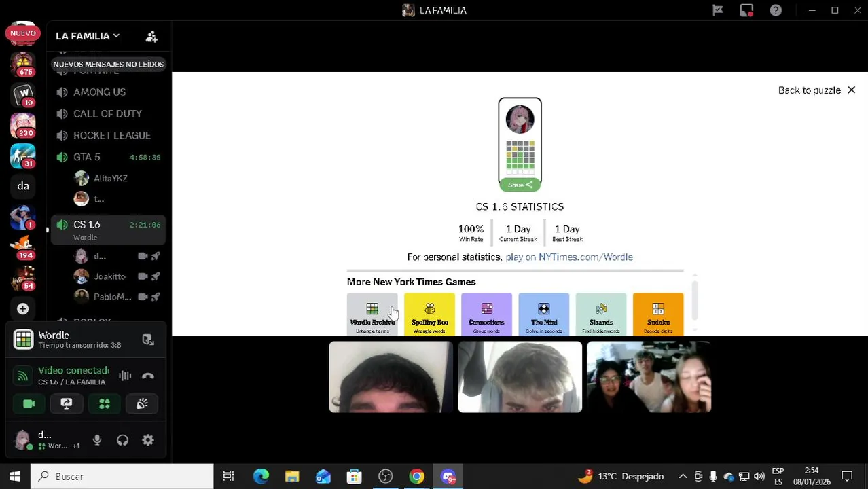868x489 pixels.
Task: Click user AlitaYKZ in GTA 5 channel
Action: 110,179
